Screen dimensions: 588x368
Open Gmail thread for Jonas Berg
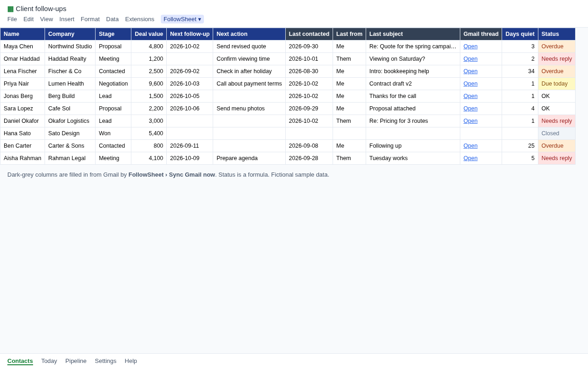tap(470, 96)
